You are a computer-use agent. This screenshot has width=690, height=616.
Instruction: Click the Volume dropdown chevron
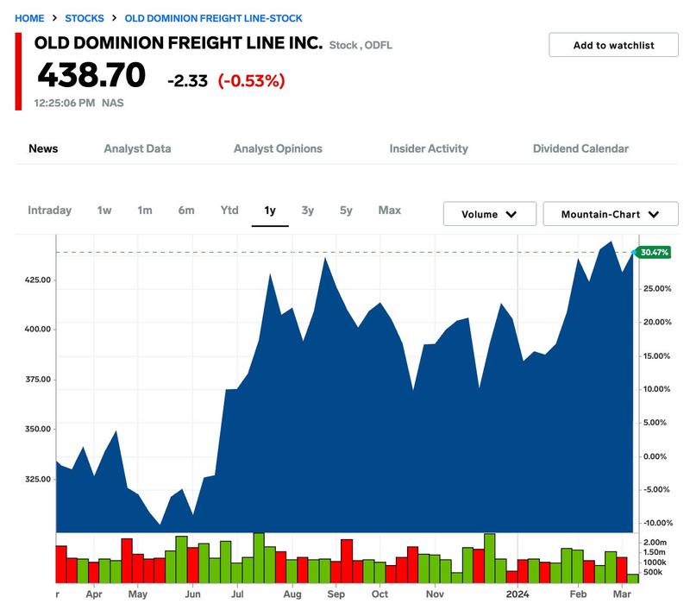511,215
